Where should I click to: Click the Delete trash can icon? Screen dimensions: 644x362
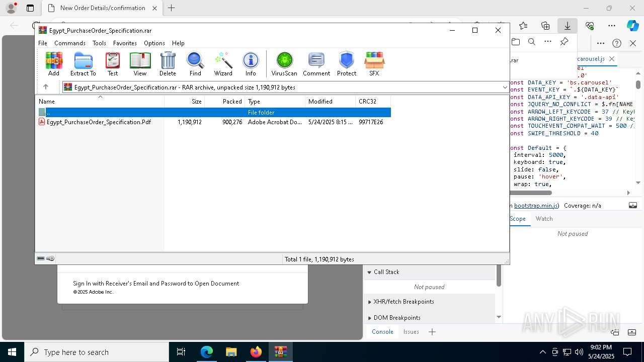coord(168,64)
